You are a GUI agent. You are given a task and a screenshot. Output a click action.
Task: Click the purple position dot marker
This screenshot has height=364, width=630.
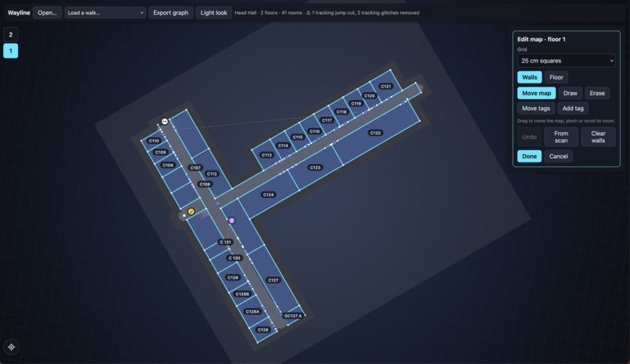tap(231, 220)
